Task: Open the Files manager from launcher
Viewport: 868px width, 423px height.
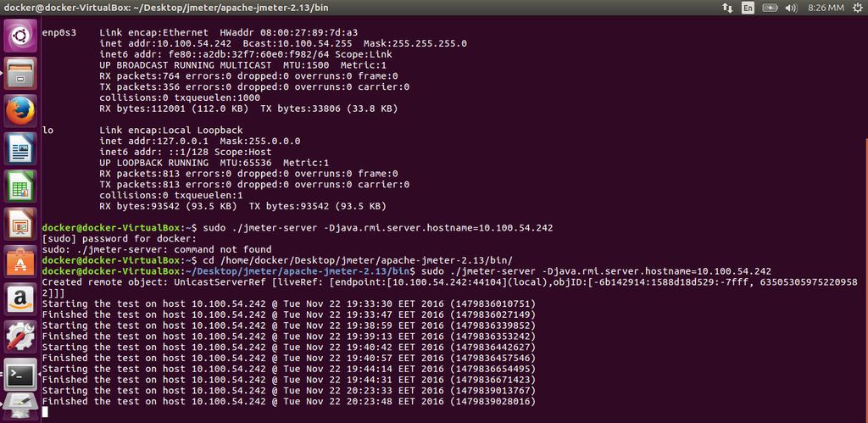Action: tap(20, 73)
